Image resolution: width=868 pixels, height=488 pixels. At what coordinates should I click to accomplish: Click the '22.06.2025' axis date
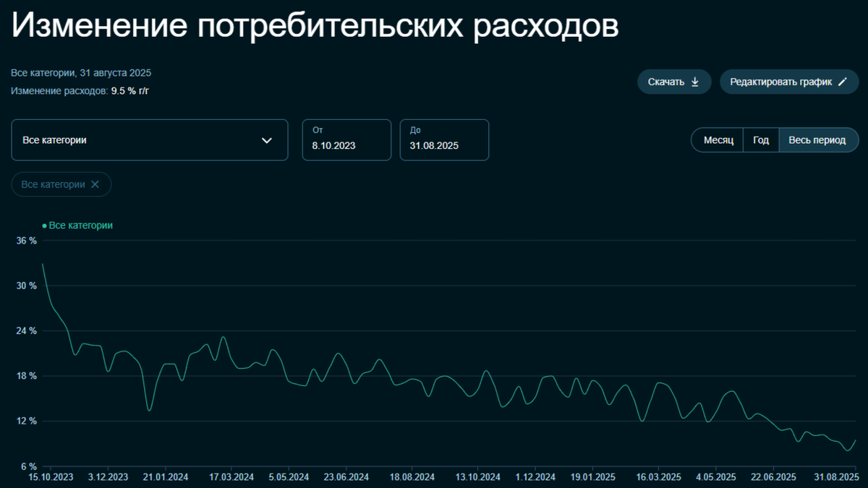point(773,477)
